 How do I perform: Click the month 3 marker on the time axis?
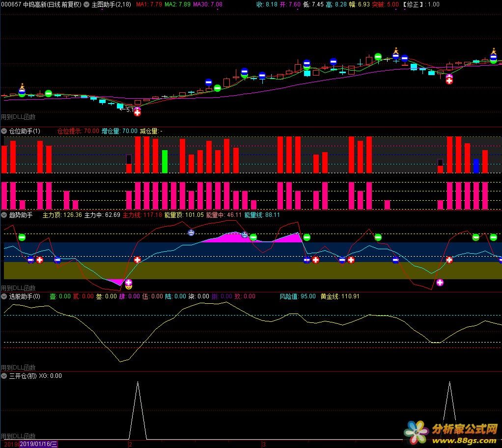pos(264,445)
